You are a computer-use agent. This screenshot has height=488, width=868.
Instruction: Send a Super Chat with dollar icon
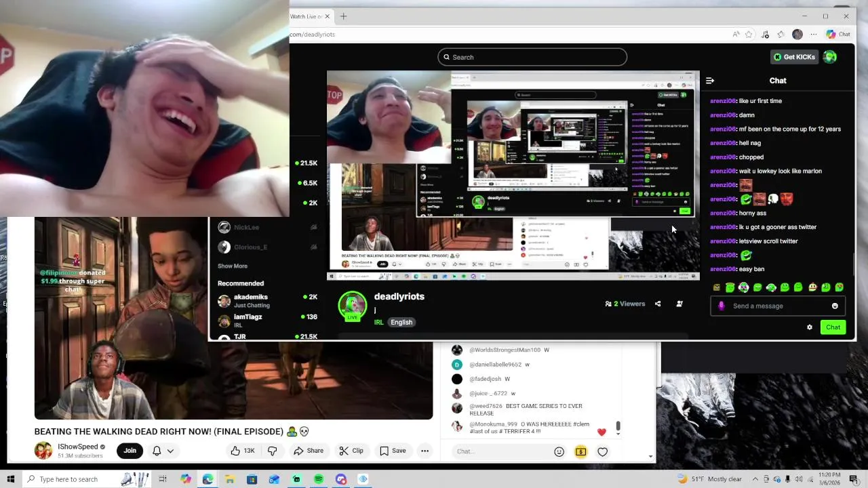[581, 452]
